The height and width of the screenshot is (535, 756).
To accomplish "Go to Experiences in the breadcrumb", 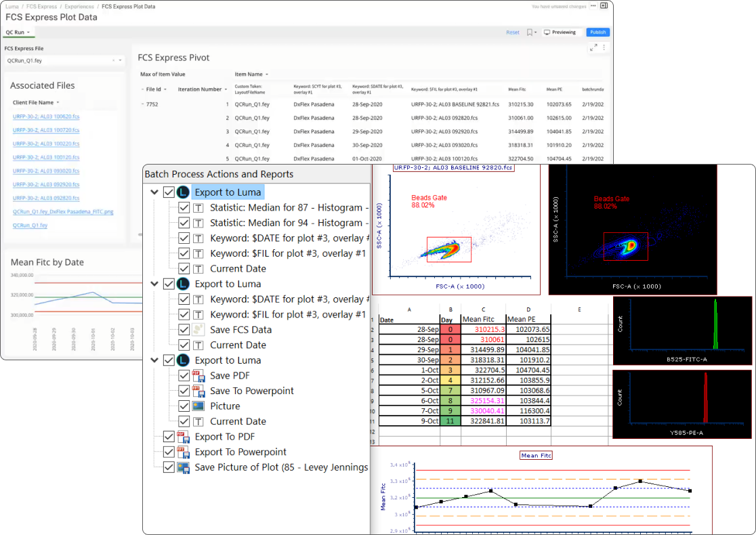I will click(79, 6).
